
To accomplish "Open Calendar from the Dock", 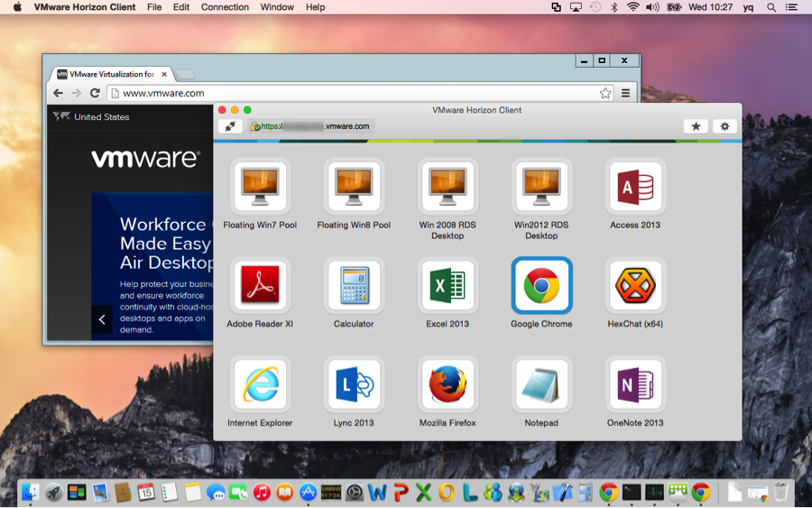I will pos(146,492).
